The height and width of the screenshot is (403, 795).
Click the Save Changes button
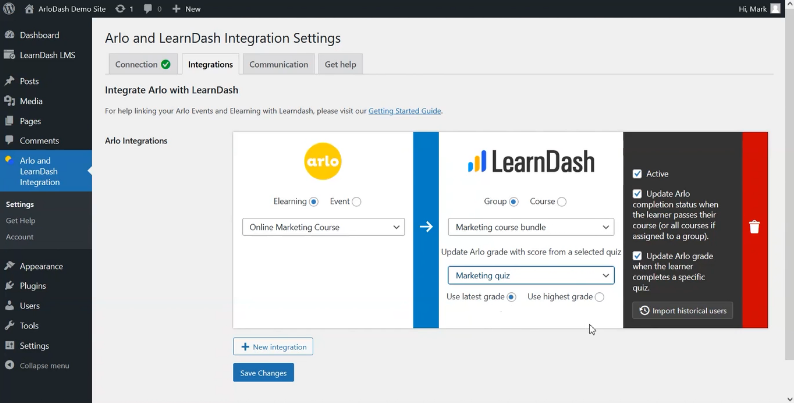click(263, 373)
